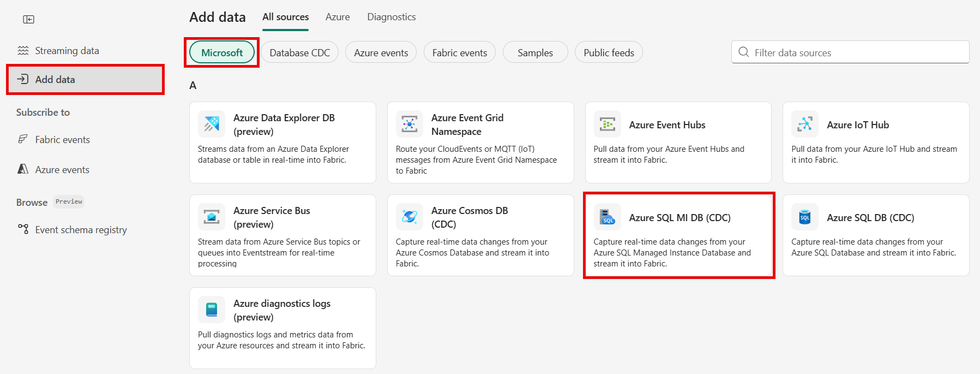Click the Subscribe to section label
980x374 pixels.
43,112
